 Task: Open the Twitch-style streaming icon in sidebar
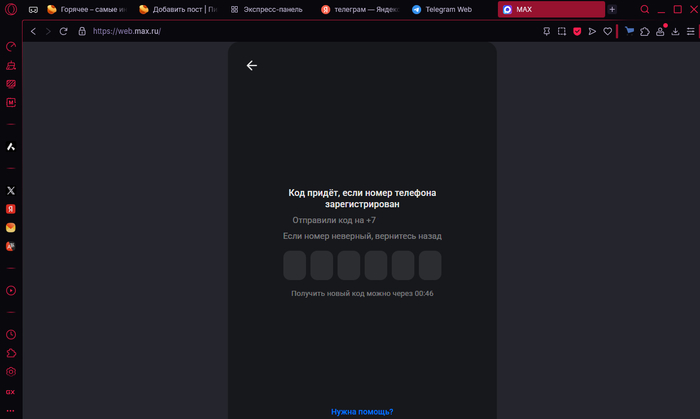11,66
